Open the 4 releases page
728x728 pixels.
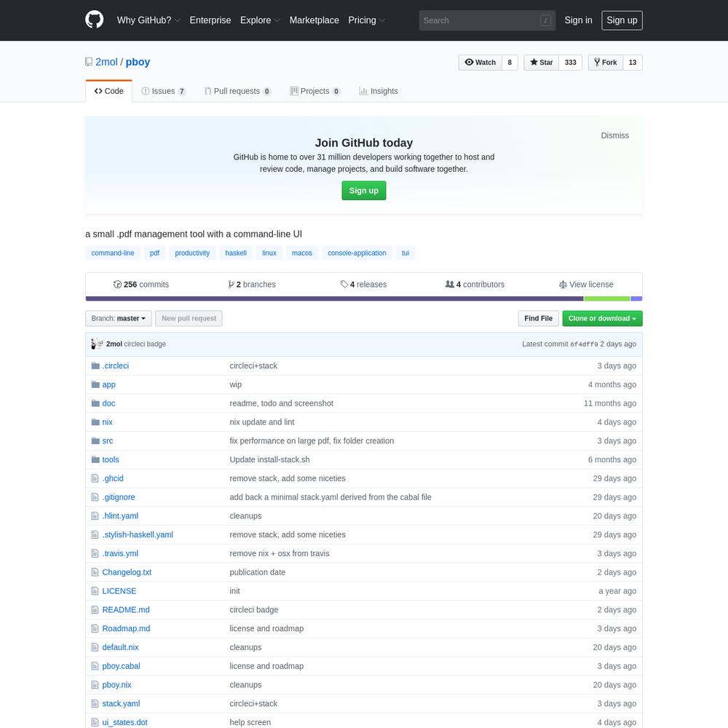click(x=363, y=285)
